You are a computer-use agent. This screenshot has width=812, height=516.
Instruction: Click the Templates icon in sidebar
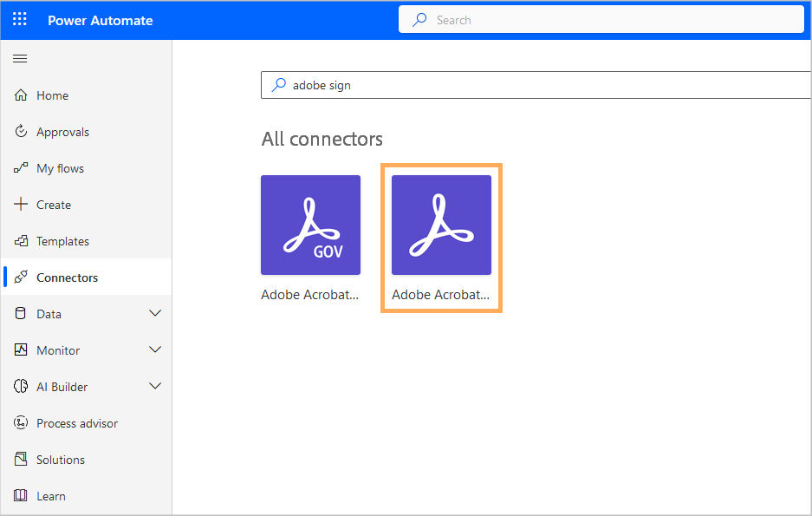click(x=22, y=241)
